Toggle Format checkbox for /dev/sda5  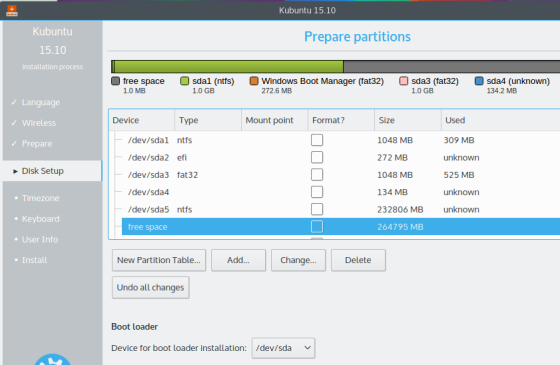coord(317,209)
